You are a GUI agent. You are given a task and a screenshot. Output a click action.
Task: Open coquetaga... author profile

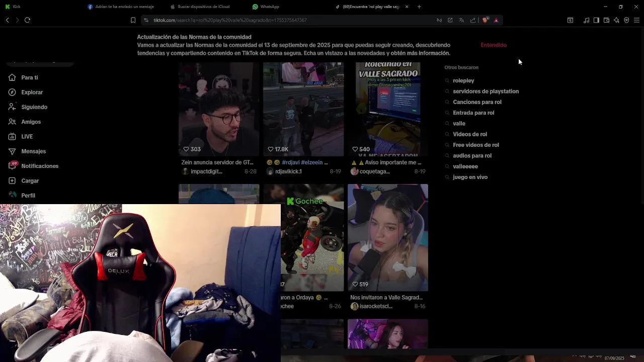pos(370,171)
